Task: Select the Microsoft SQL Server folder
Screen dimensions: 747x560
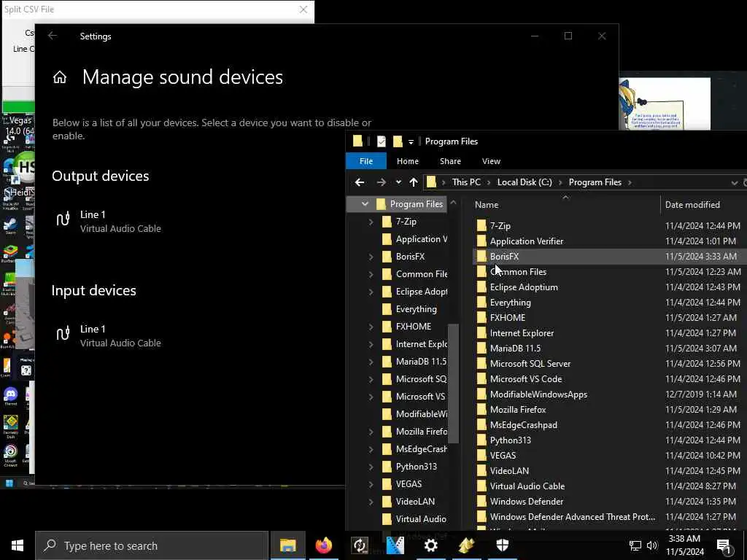Action: click(530, 363)
